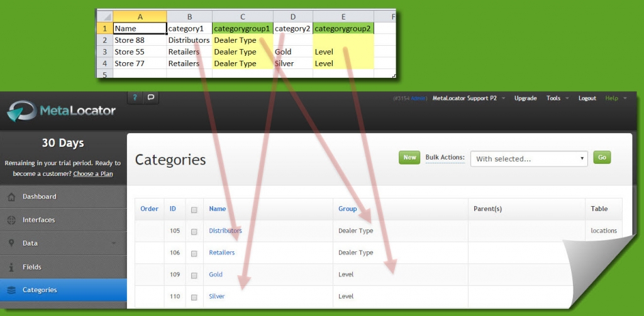Click the Interfaces globe icon
644x316 pixels.
[11, 220]
